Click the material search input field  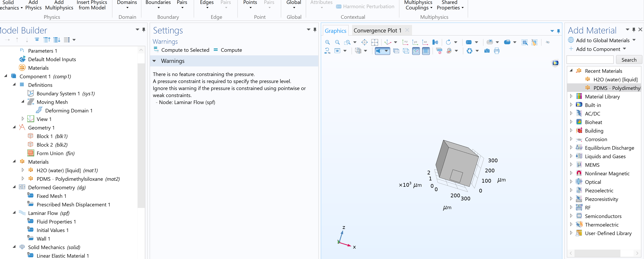click(x=590, y=60)
